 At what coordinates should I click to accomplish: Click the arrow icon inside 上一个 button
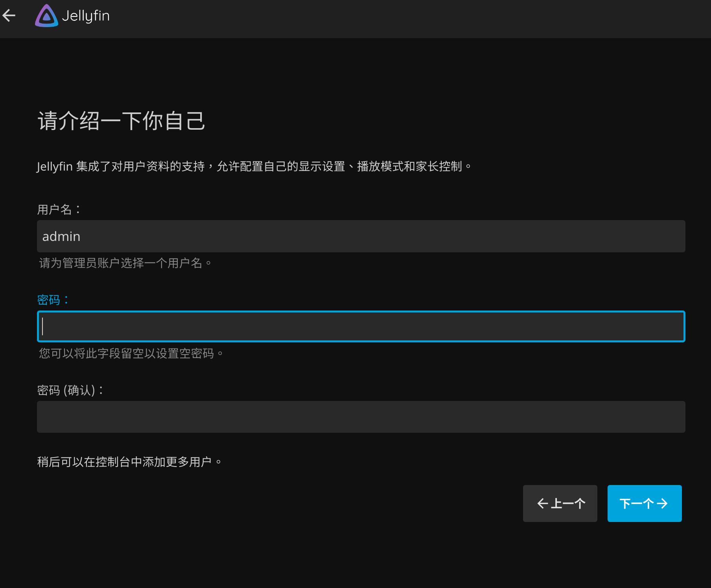543,503
